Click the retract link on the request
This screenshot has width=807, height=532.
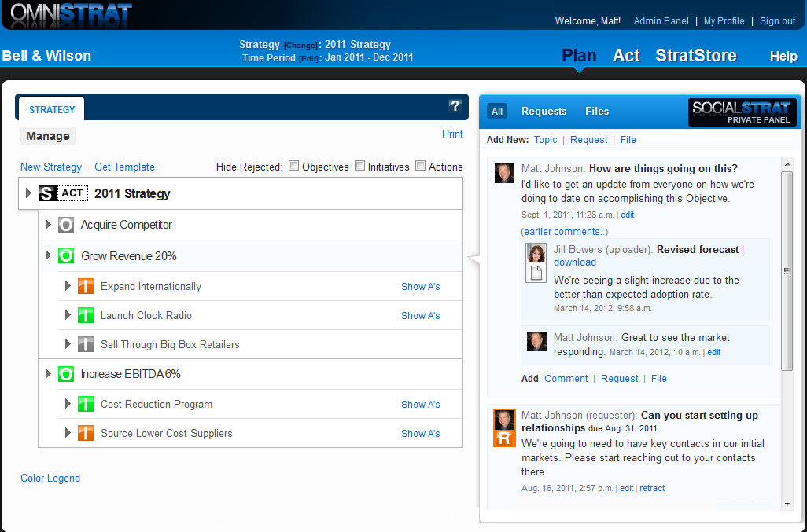tap(652, 488)
